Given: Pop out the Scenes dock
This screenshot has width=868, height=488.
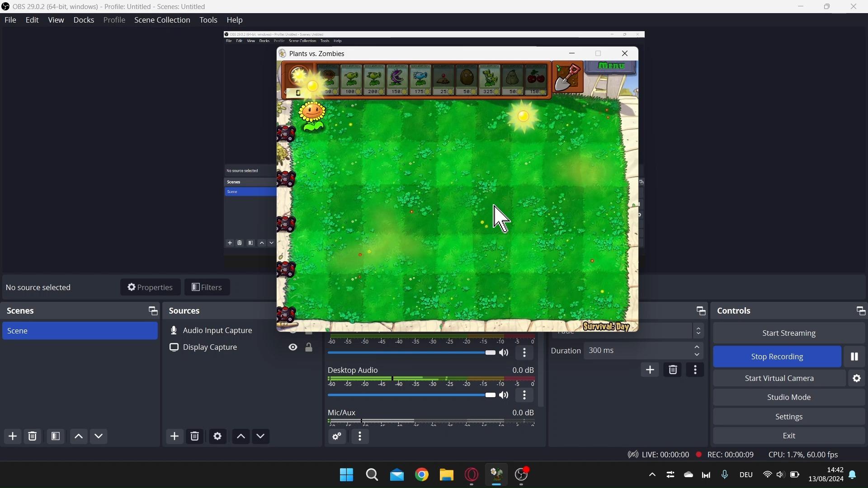Looking at the screenshot, I should coord(153,311).
